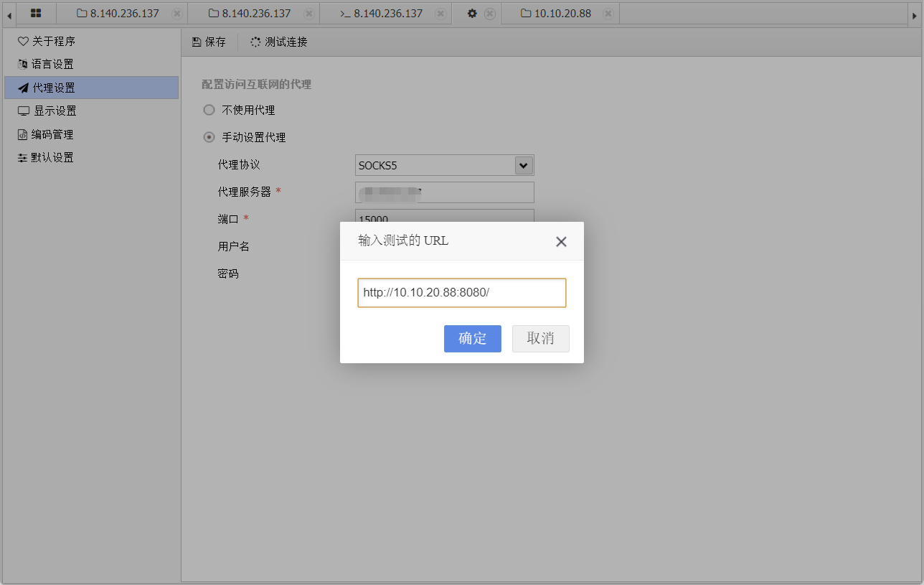Cancel the dialog with 取消
Viewport: 924px width, 585px height.
(x=541, y=339)
